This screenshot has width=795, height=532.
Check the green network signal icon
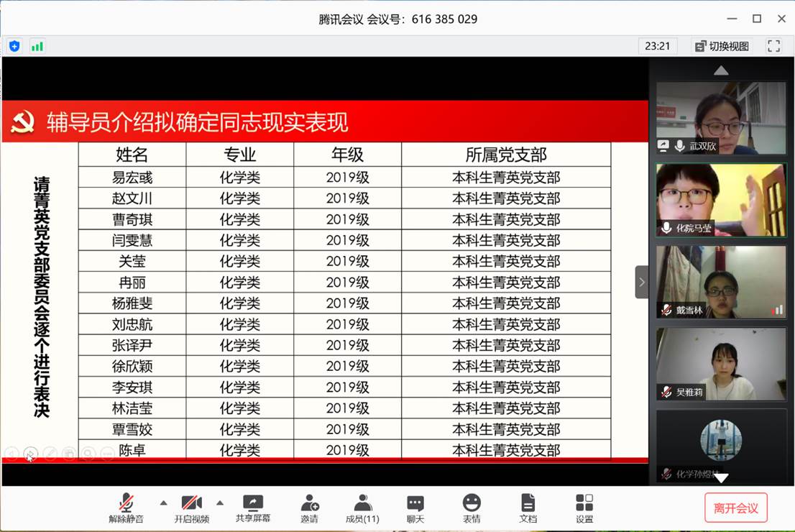(x=37, y=46)
